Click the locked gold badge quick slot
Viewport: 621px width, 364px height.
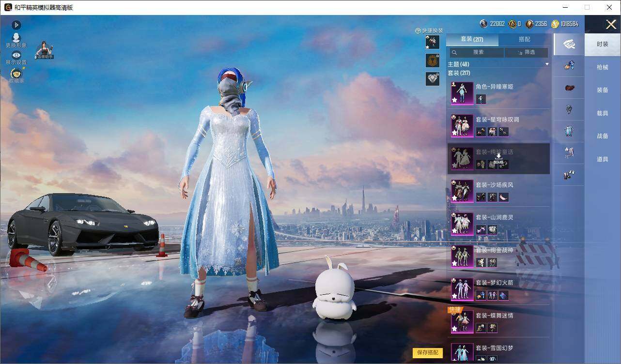433,61
